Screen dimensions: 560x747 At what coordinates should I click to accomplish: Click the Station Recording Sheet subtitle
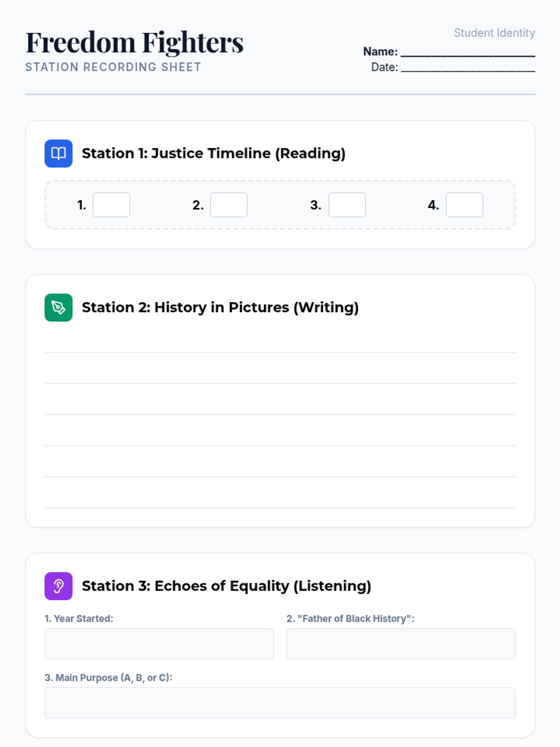coord(113,67)
